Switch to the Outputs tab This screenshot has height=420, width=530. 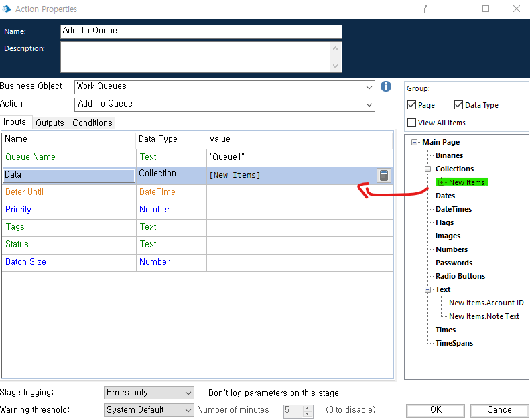click(50, 123)
